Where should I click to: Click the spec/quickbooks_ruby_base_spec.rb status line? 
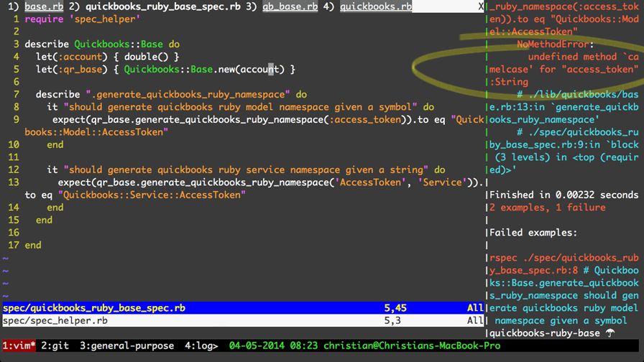tap(244, 308)
